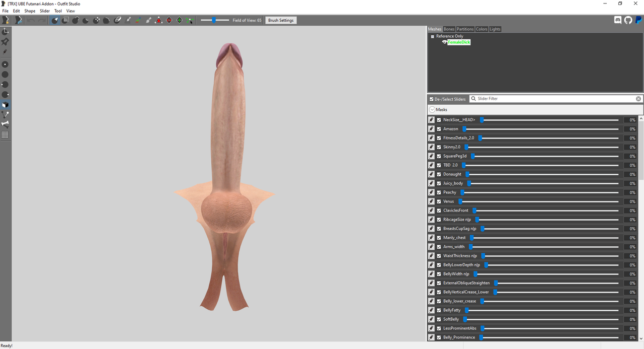This screenshot has width=644, height=349.
Task: Select the Smooth brush tool
Action: pos(106,20)
